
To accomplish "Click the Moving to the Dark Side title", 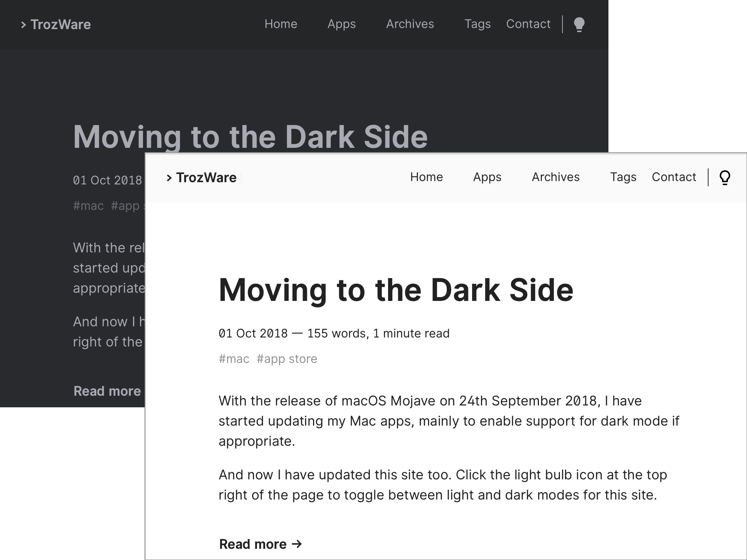I will tap(396, 290).
